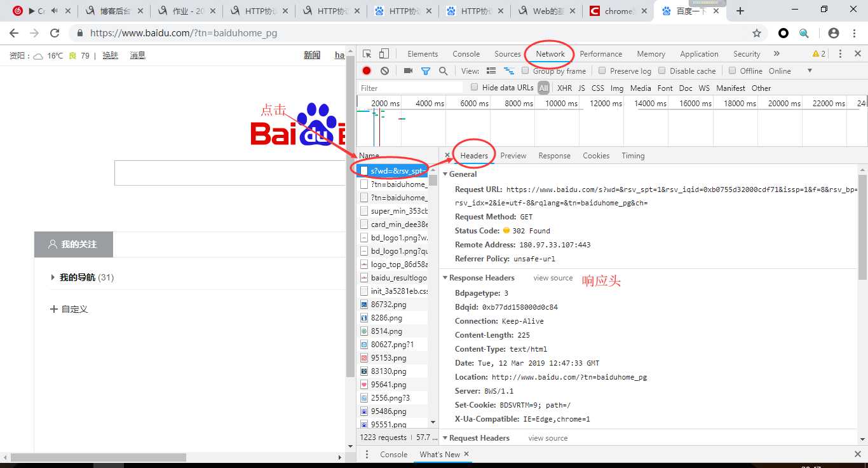This screenshot has height=468, width=868.
Task: Open the Performance tab
Action: pos(601,54)
